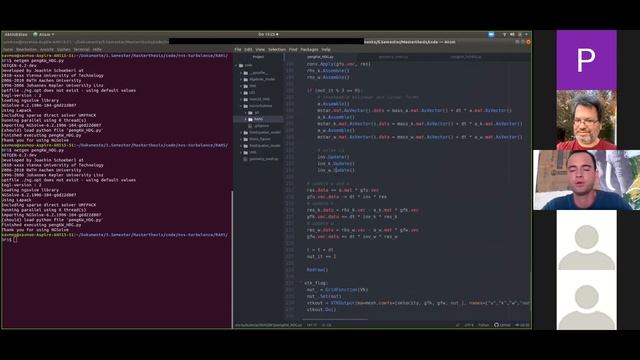Expand the LES folder chevron
This screenshot has height=360, width=640.
tap(241, 93)
